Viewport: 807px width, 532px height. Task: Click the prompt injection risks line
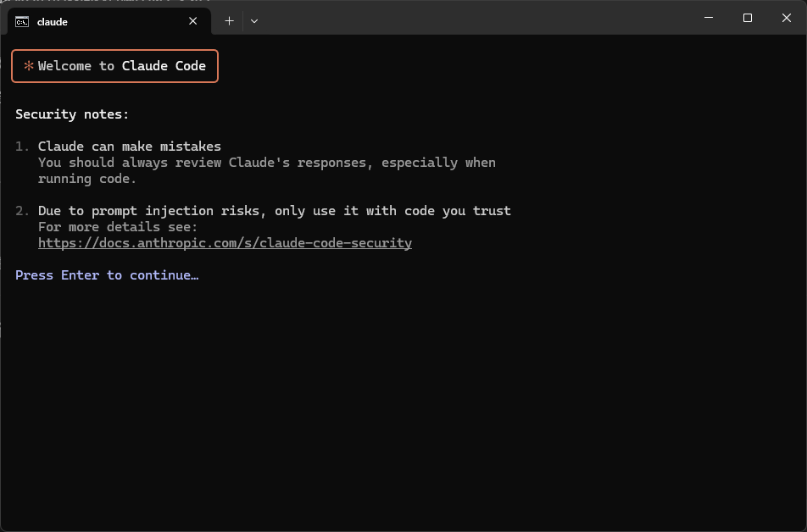point(275,211)
